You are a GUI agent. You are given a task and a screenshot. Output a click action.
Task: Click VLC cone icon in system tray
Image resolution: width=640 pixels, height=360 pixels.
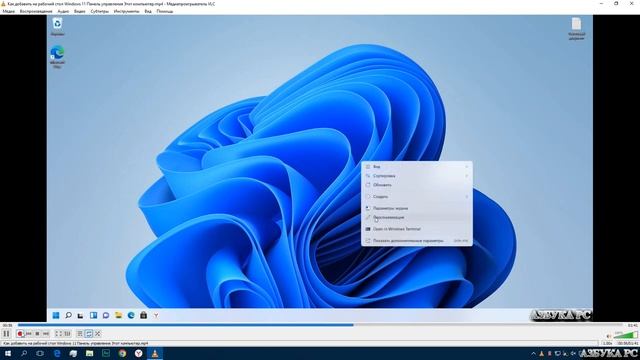(541, 353)
